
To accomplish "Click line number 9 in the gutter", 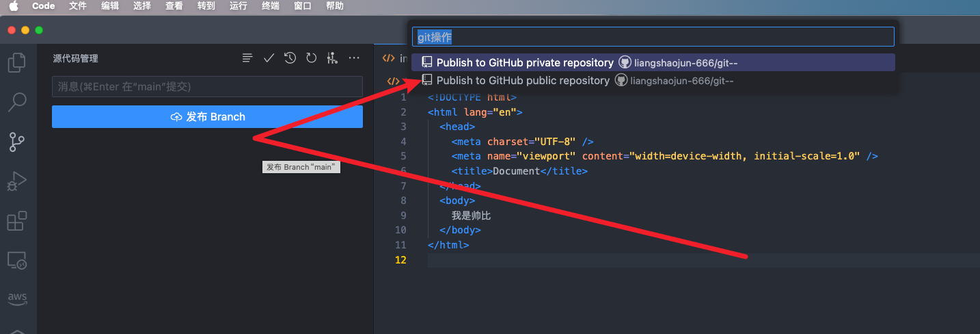I will click(404, 216).
